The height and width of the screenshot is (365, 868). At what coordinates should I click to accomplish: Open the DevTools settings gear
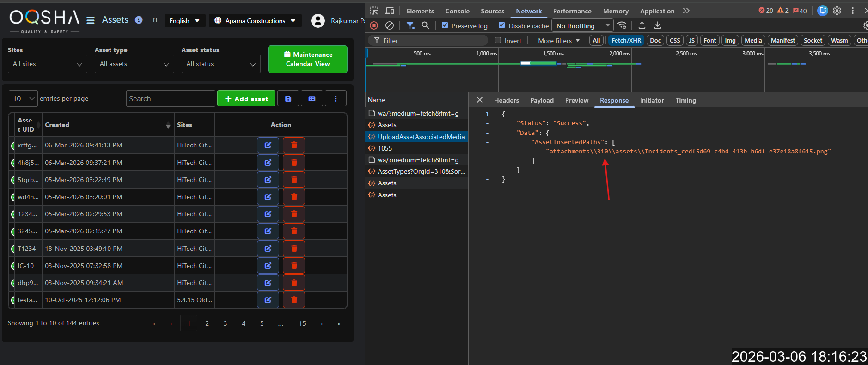click(837, 11)
